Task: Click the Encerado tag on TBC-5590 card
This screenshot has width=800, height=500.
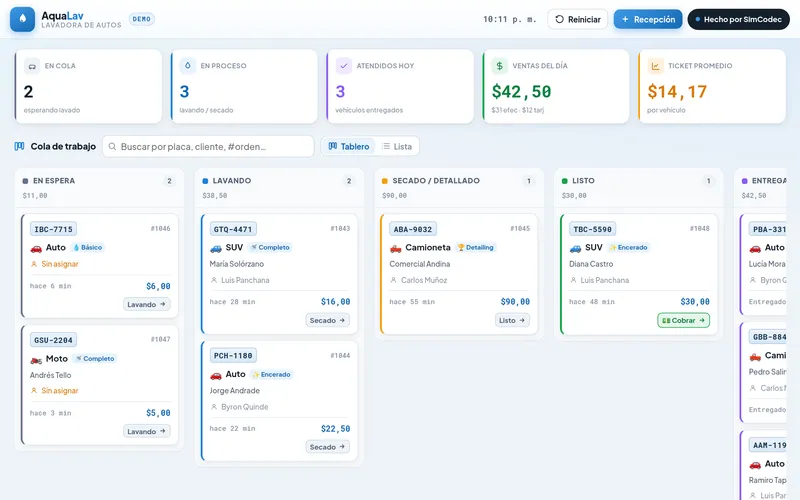Action: click(x=629, y=247)
